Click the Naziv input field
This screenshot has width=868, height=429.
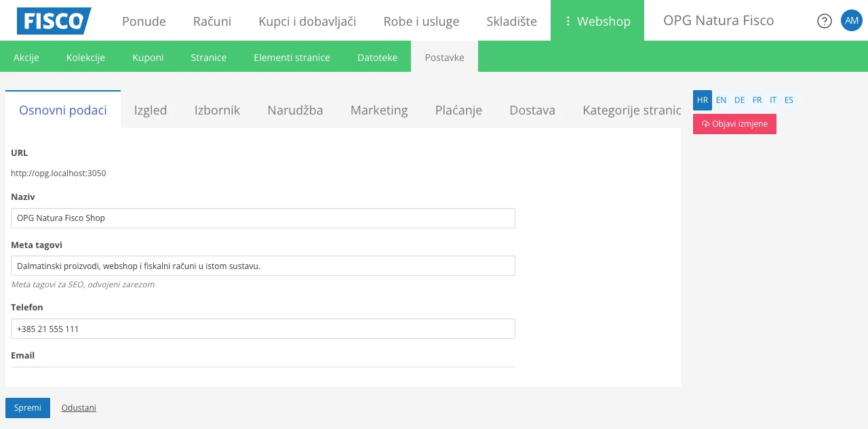point(262,218)
